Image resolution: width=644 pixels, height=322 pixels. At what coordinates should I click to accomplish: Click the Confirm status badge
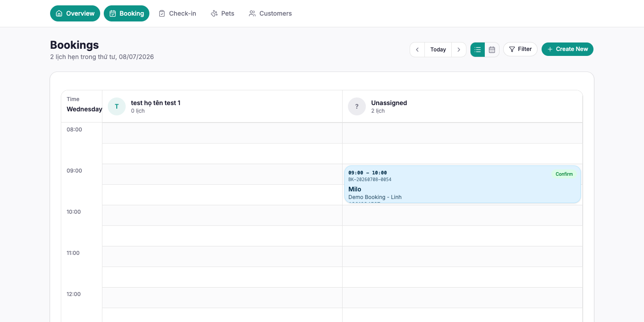[x=564, y=174]
